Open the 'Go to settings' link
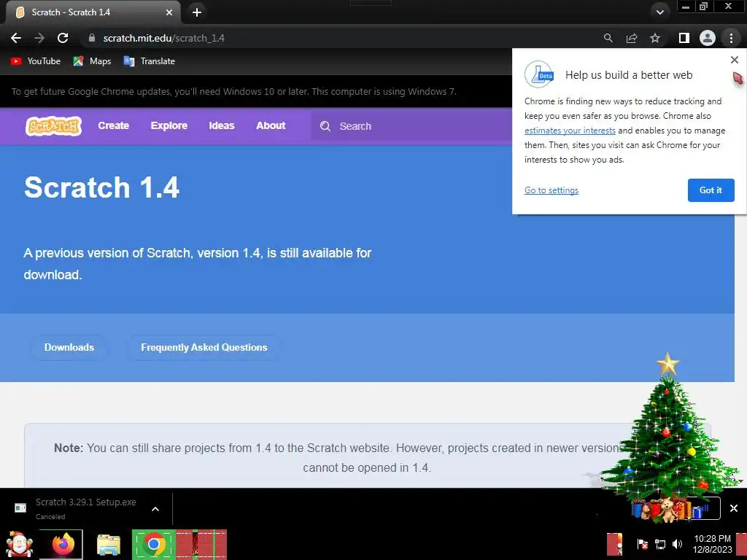 (x=551, y=190)
